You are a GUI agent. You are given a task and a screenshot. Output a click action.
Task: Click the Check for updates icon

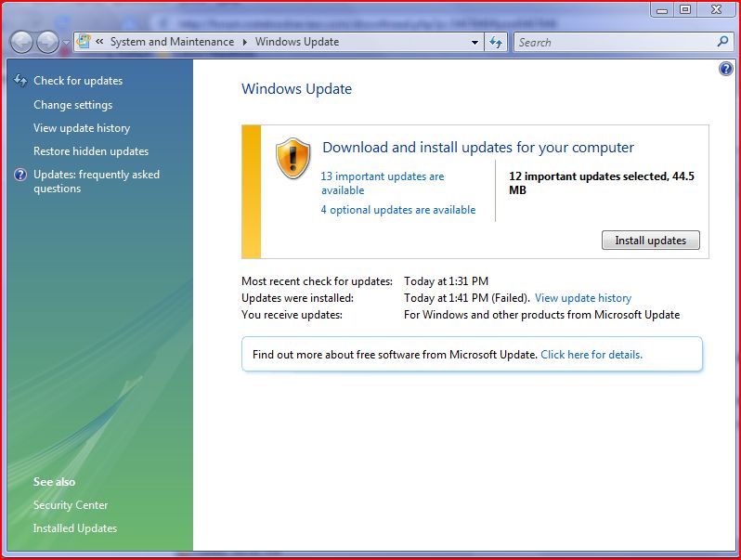click(20, 81)
